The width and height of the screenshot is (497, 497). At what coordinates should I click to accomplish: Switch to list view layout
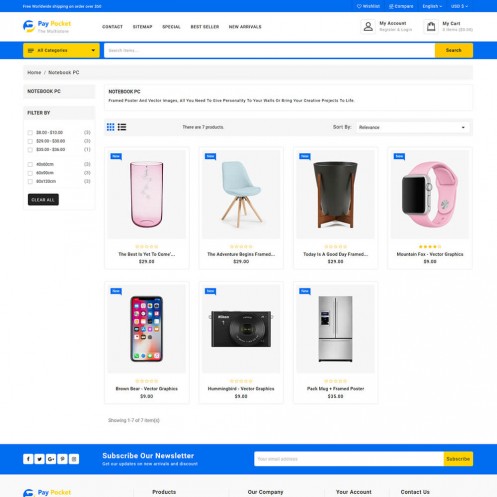pos(122,127)
